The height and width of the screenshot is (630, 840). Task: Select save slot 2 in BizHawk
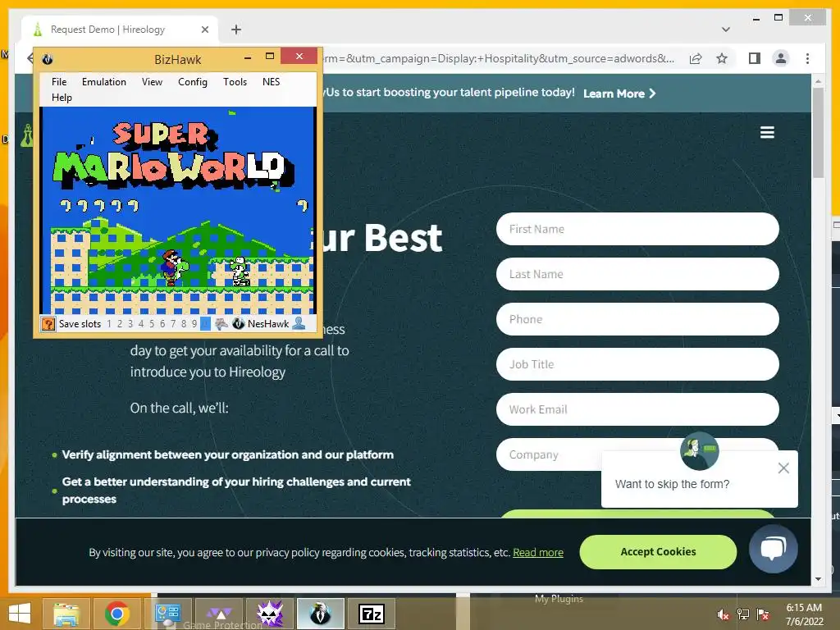(x=120, y=323)
